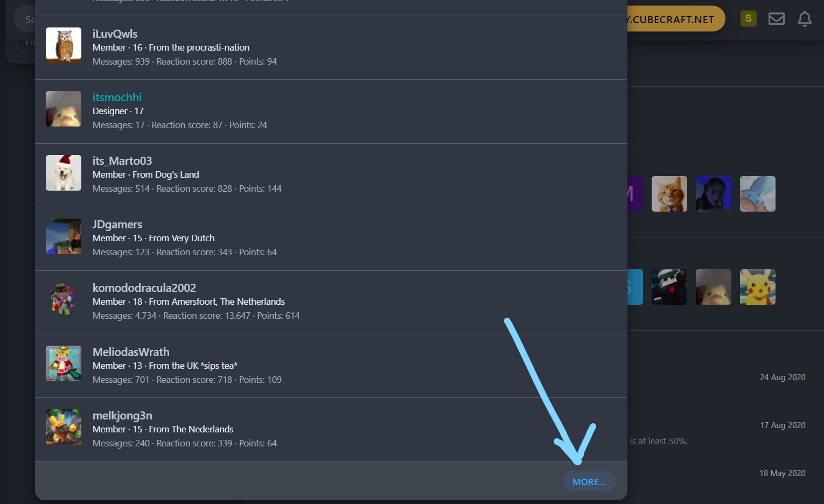824x504 pixels.
Task: Open the inbox envelope icon
Action: (776, 19)
